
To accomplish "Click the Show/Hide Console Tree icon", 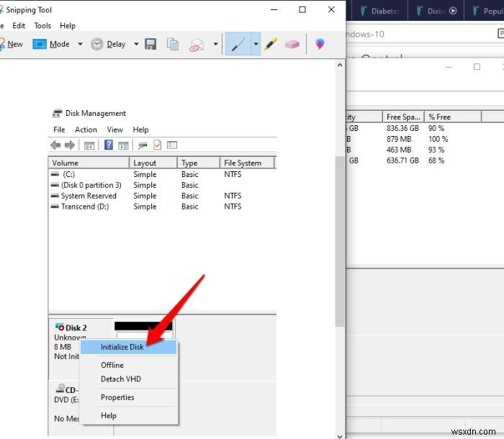I will coord(89,145).
